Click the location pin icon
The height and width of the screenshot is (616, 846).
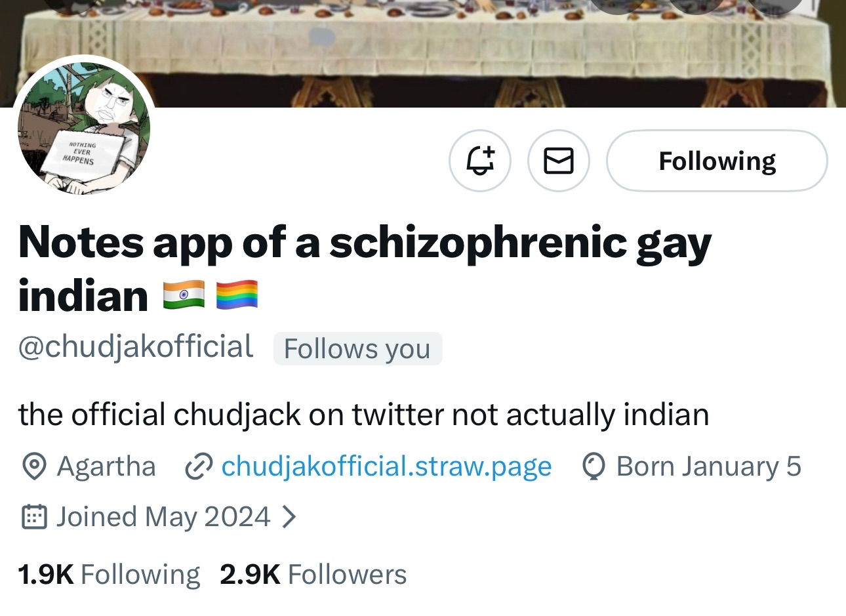pos(33,466)
